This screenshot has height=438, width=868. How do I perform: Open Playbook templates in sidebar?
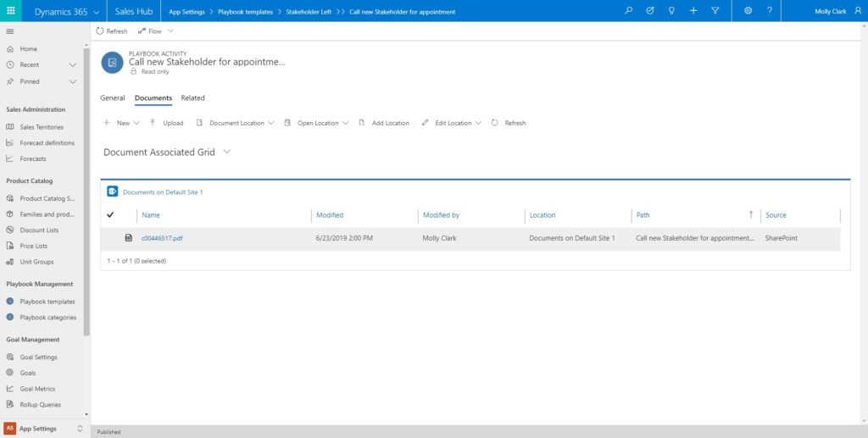click(x=47, y=302)
